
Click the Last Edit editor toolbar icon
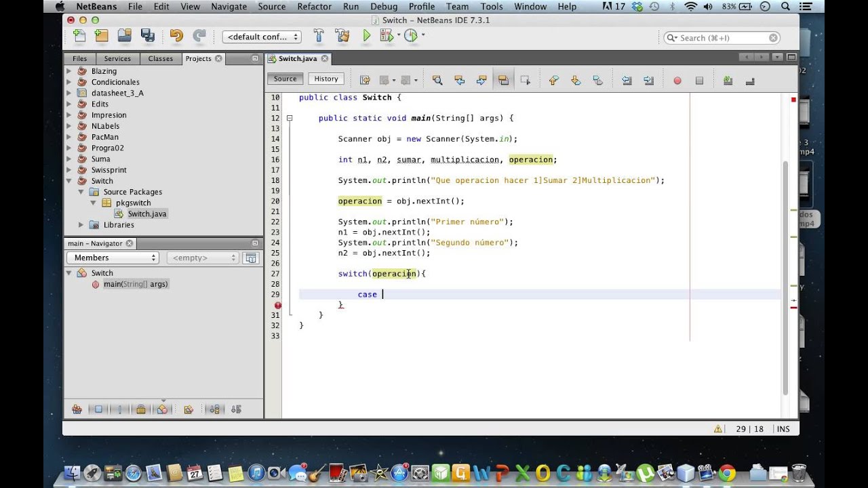click(x=365, y=80)
